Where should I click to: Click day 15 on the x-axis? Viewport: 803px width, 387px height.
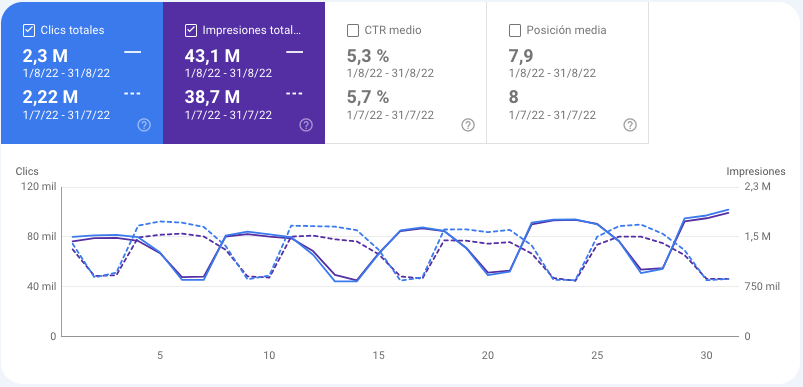click(378, 355)
